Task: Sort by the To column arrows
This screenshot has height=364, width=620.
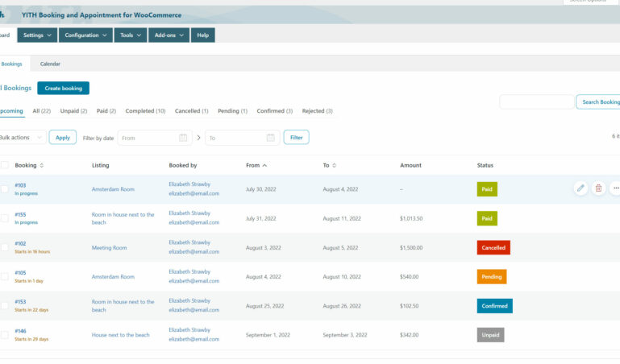Action: pos(334,165)
